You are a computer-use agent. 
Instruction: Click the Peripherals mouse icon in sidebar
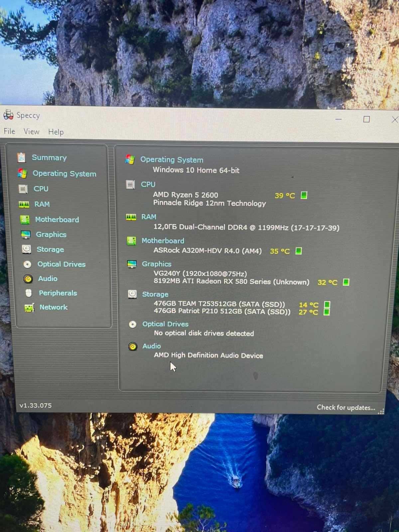click(x=29, y=293)
